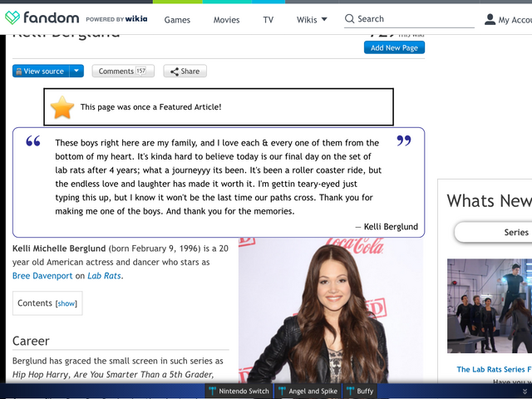
Task: Click the lock icon on View source
Action: click(19, 71)
